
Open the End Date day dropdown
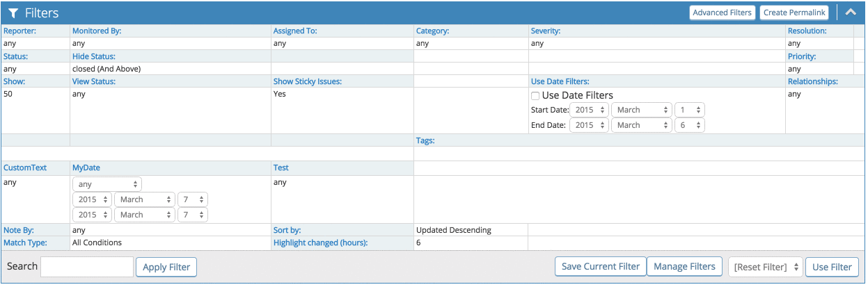[x=689, y=125]
